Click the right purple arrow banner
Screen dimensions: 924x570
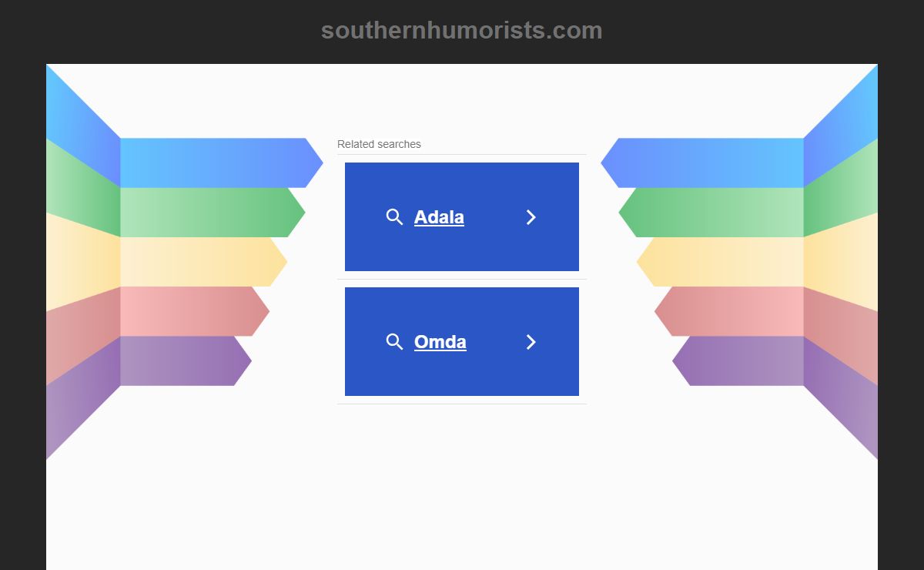click(738, 360)
